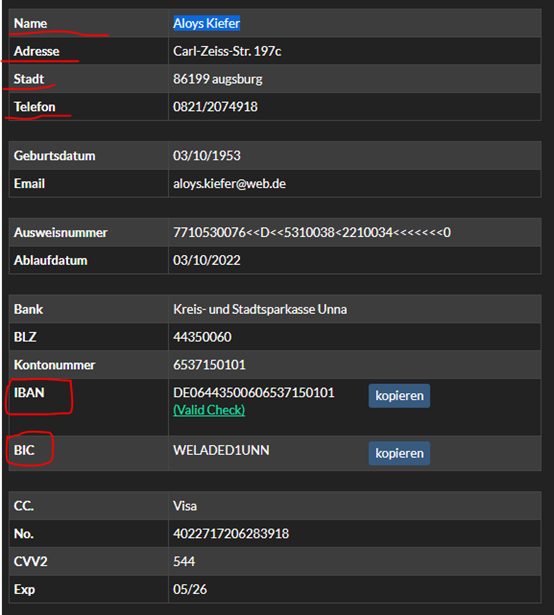Click the Bank value cell
The width and height of the screenshot is (554, 615).
tap(355, 309)
